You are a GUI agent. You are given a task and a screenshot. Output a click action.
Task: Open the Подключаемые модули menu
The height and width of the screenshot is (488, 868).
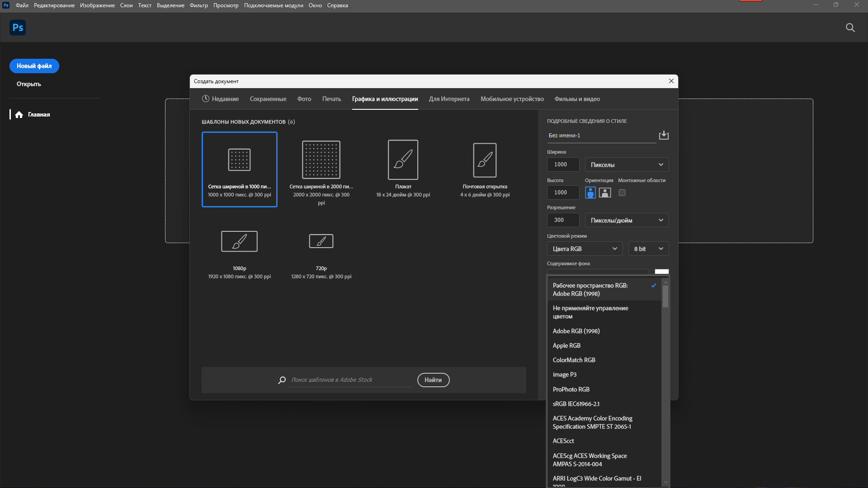tap(274, 5)
